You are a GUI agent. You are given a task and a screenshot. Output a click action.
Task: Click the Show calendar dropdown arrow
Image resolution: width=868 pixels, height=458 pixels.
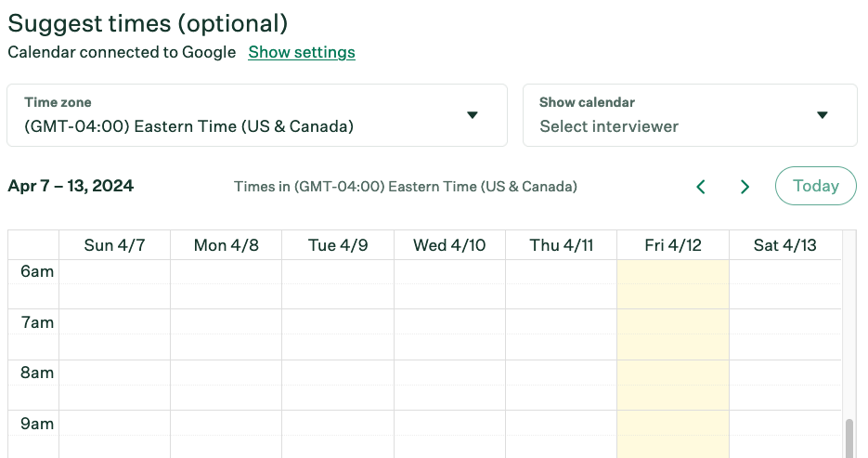pos(823,115)
